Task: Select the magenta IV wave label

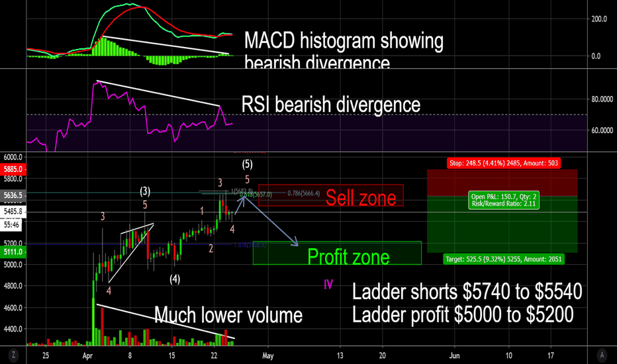Action: (x=328, y=284)
